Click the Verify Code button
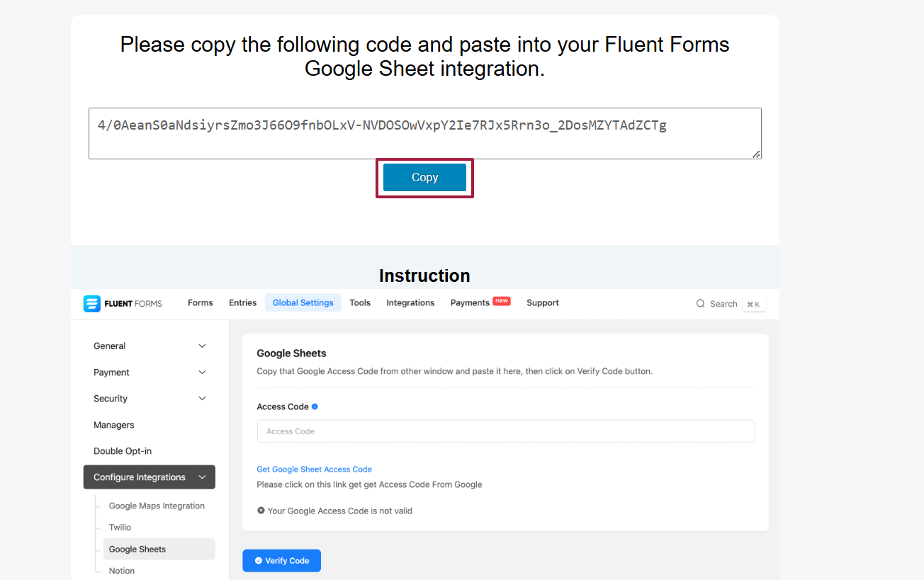Image resolution: width=924 pixels, height=580 pixels. click(x=281, y=561)
